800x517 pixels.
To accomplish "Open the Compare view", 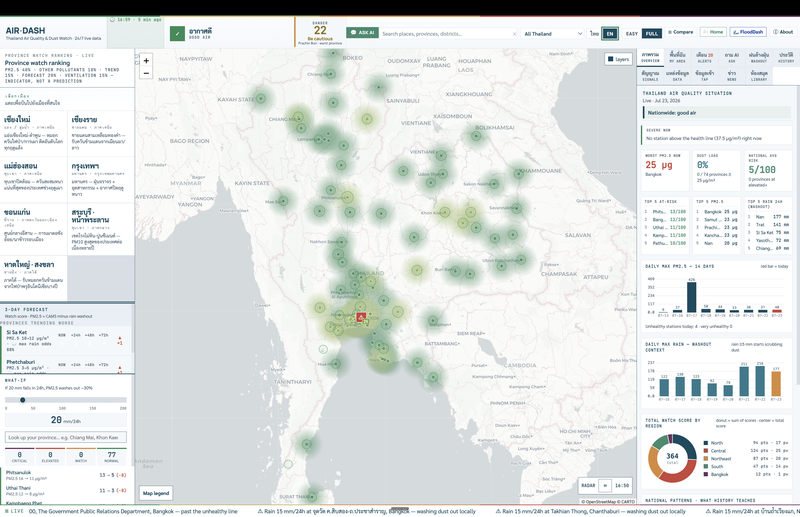I will pos(680,32).
